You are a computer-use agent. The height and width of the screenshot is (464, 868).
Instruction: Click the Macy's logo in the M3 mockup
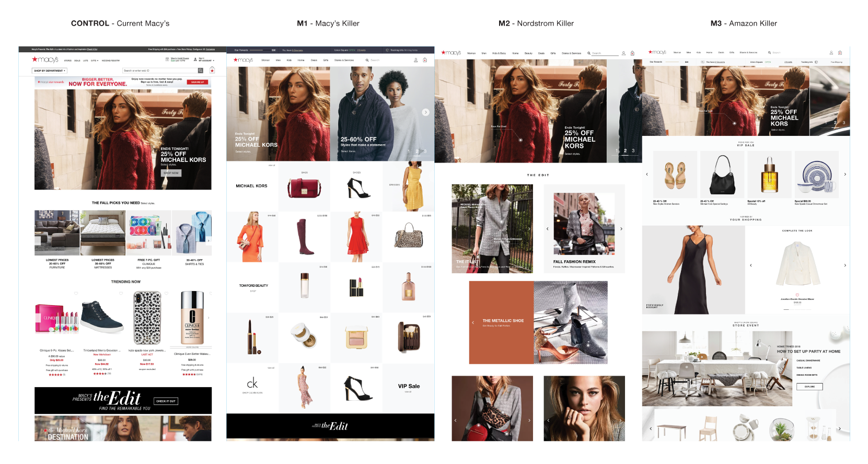(x=657, y=52)
